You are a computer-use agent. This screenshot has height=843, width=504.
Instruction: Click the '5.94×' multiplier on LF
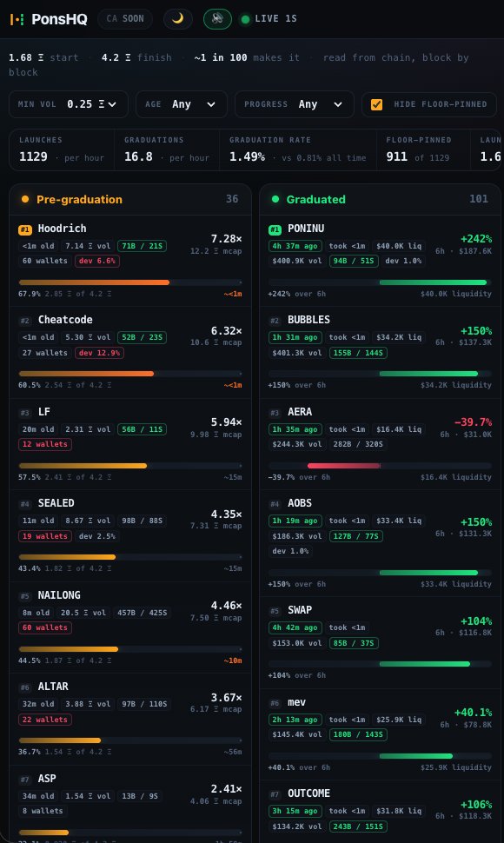(x=226, y=422)
